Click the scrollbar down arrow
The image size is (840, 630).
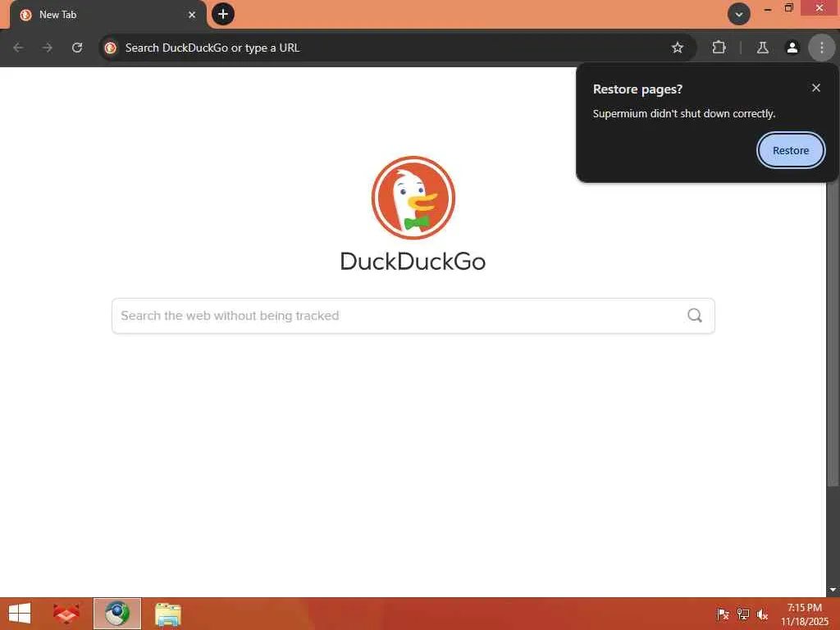(x=833, y=590)
